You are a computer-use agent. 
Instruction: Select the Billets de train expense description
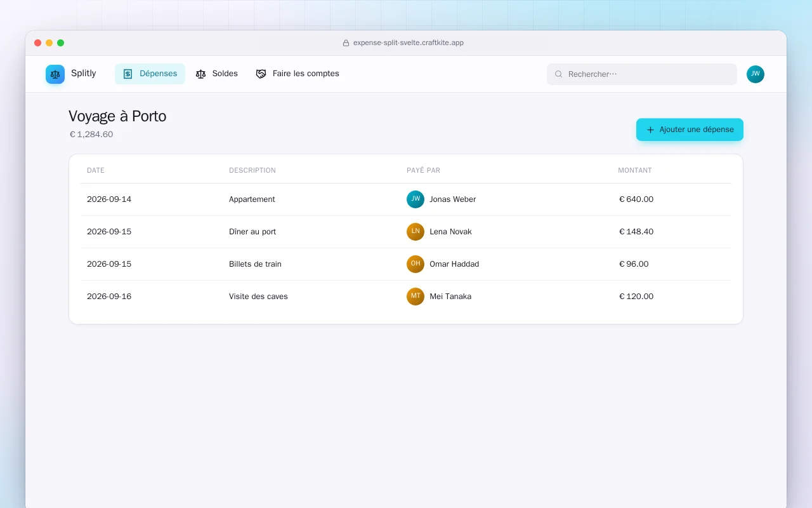(255, 264)
